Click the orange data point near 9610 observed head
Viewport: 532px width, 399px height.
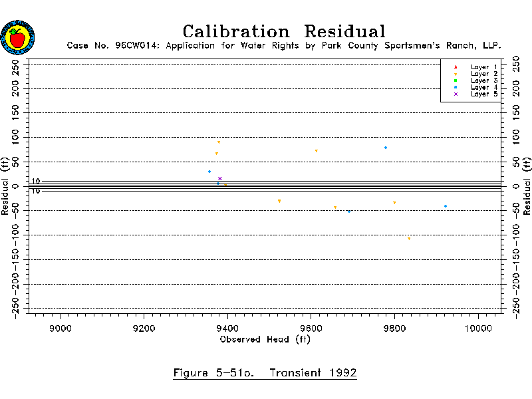(x=316, y=151)
